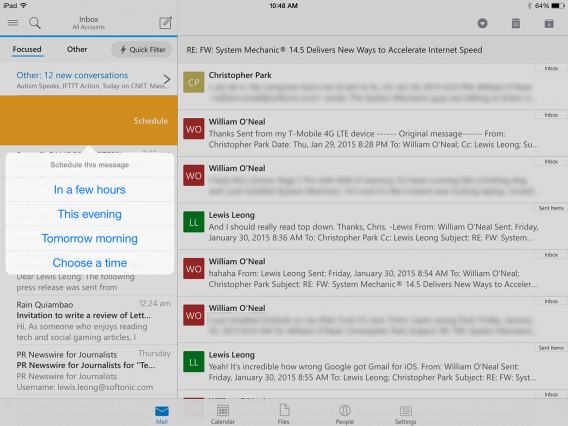This screenshot has height=426, width=568.
Task: Open Christopher Park's message in the thread
Action: click(373, 87)
